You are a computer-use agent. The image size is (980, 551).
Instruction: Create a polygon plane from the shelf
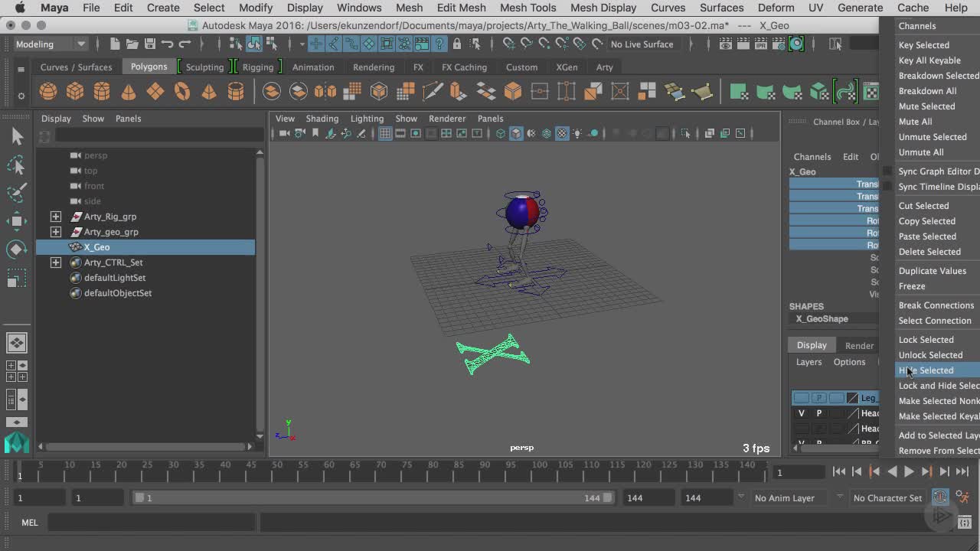(x=155, y=92)
